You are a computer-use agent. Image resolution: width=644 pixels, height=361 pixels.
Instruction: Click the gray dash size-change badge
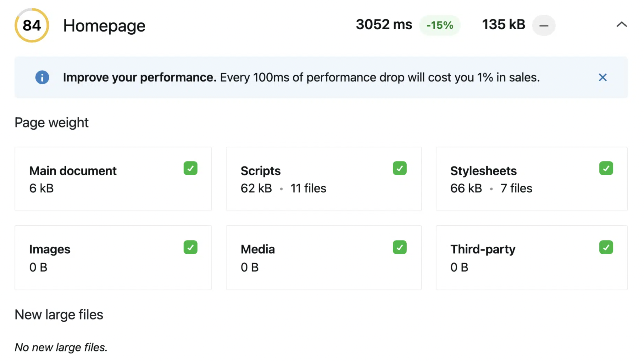(544, 25)
